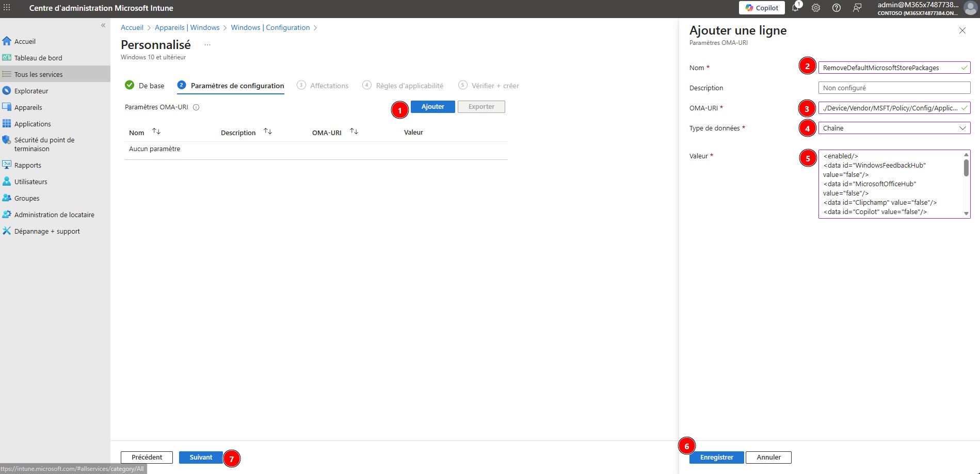
Task: Open notifications bell icon
Action: coord(795,8)
